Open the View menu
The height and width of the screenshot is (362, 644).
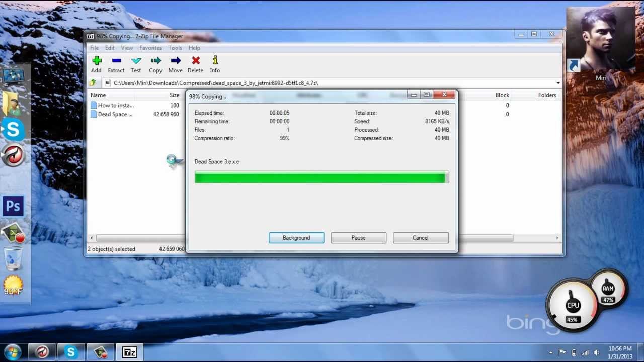(127, 48)
